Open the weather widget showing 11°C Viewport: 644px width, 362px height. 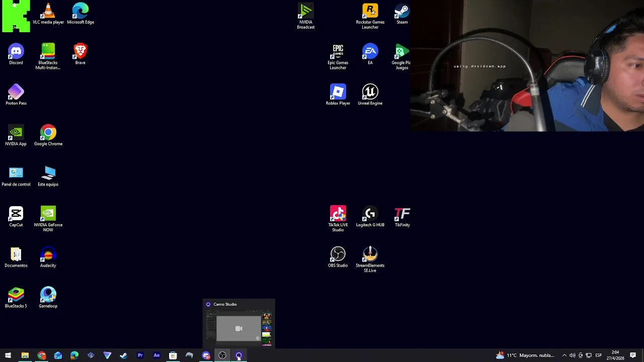pos(525,355)
